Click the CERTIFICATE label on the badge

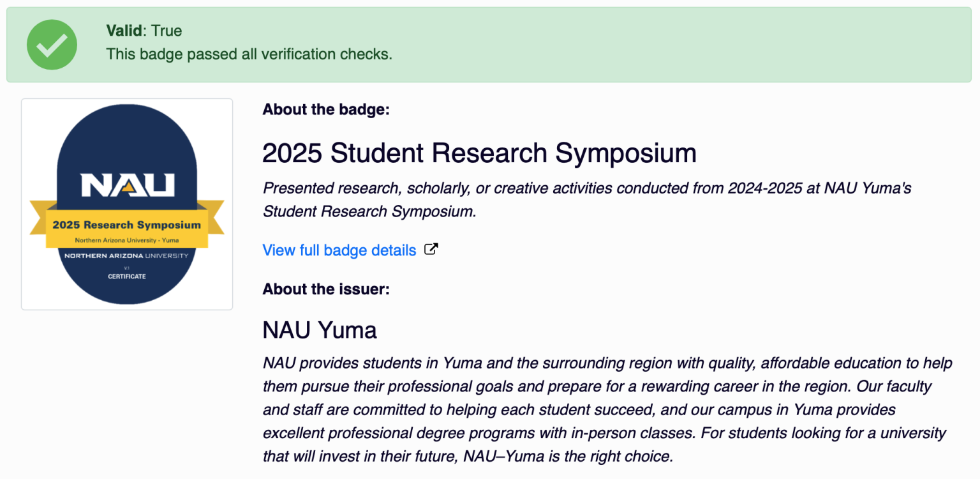coord(126,277)
